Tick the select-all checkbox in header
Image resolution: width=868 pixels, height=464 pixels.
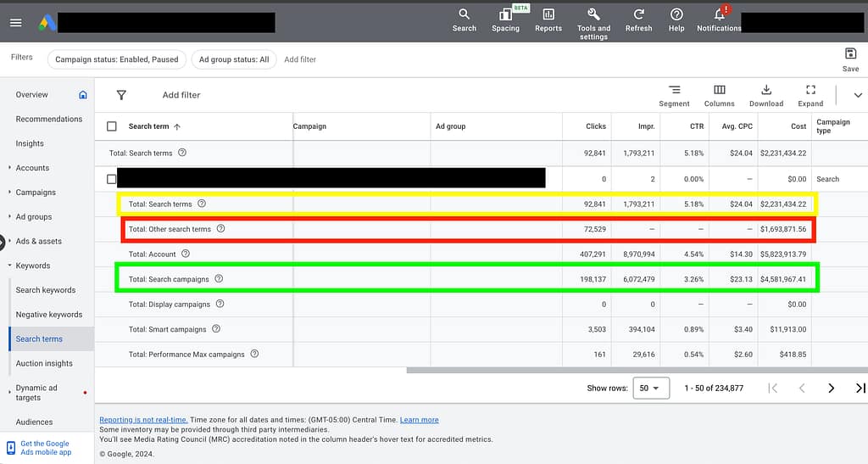point(112,126)
